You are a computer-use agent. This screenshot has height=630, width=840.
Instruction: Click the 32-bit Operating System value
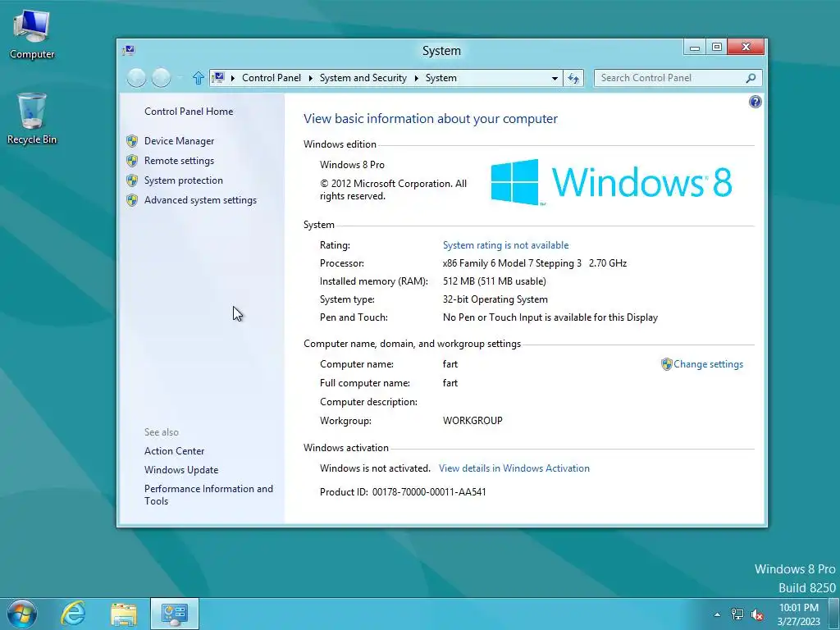(495, 299)
